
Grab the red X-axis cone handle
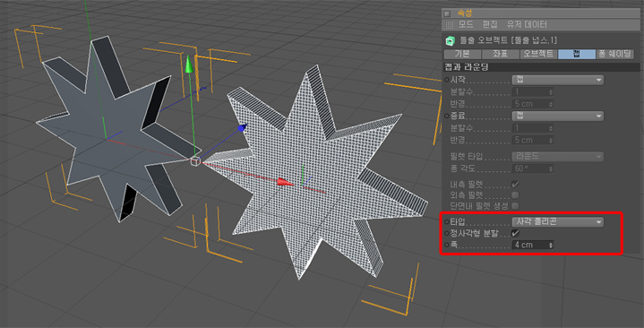286,182
